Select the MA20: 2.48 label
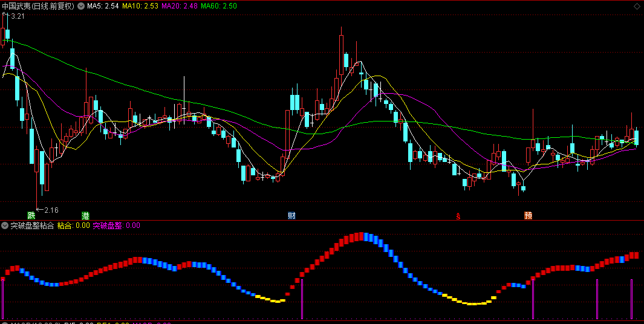 click(x=178, y=6)
